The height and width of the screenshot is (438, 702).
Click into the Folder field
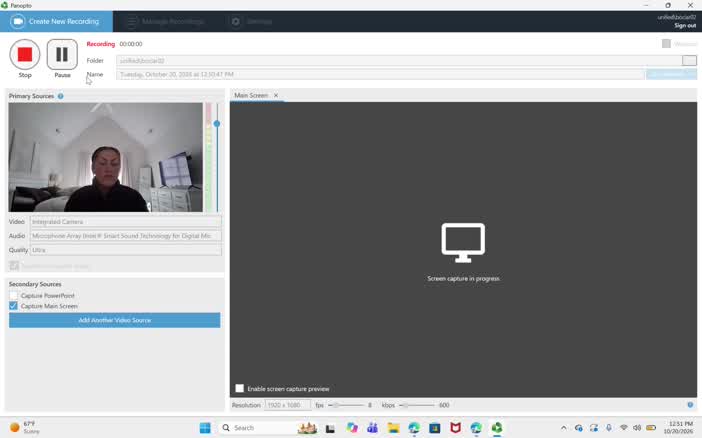pos(399,60)
